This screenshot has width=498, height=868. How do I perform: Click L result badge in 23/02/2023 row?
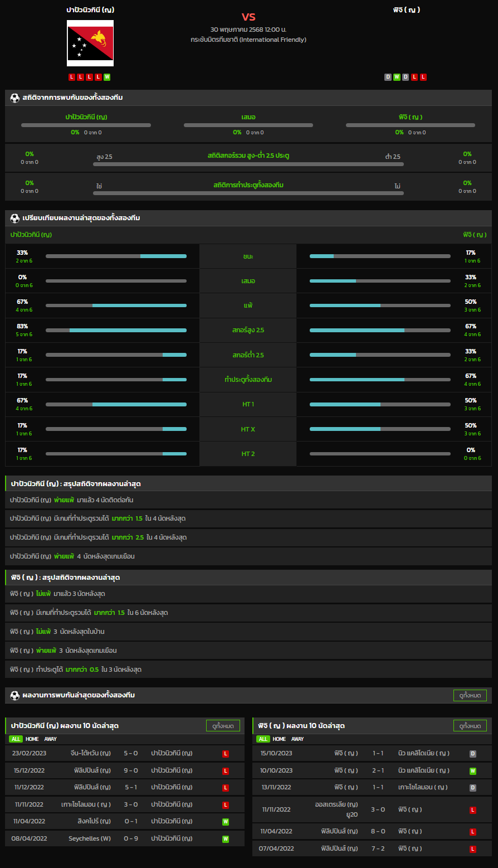pyautogui.click(x=226, y=754)
